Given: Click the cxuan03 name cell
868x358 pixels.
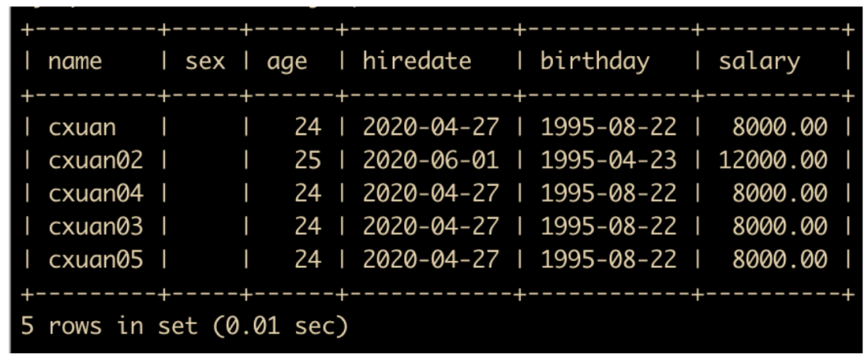Looking at the screenshot, I should coord(96,226).
